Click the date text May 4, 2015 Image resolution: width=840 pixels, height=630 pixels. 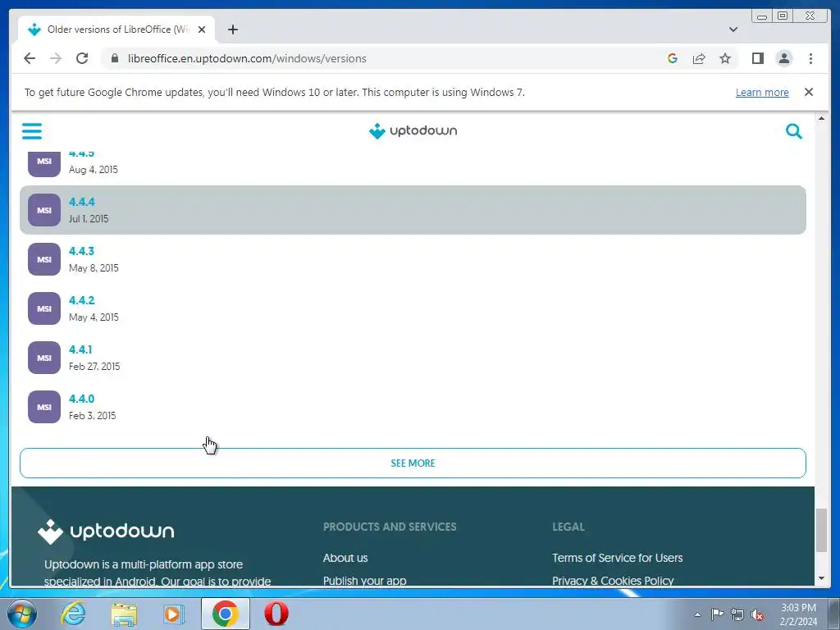tap(94, 317)
